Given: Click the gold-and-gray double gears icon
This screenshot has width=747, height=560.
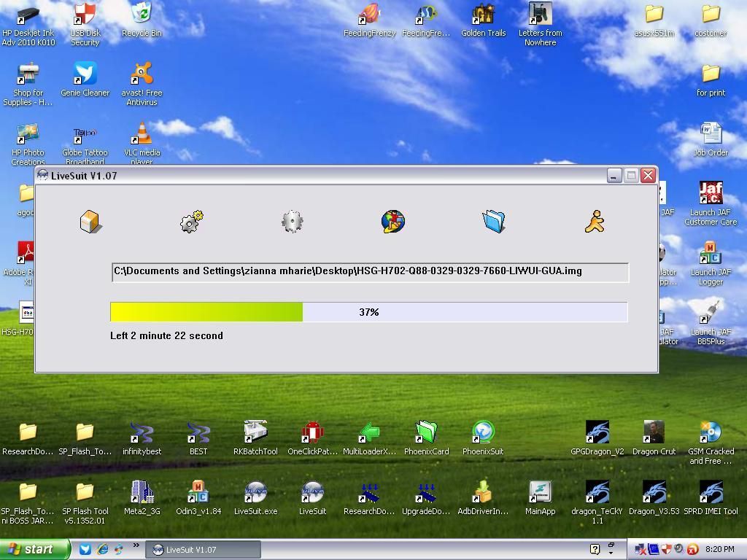Looking at the screenshot, I should pos(191,222).
